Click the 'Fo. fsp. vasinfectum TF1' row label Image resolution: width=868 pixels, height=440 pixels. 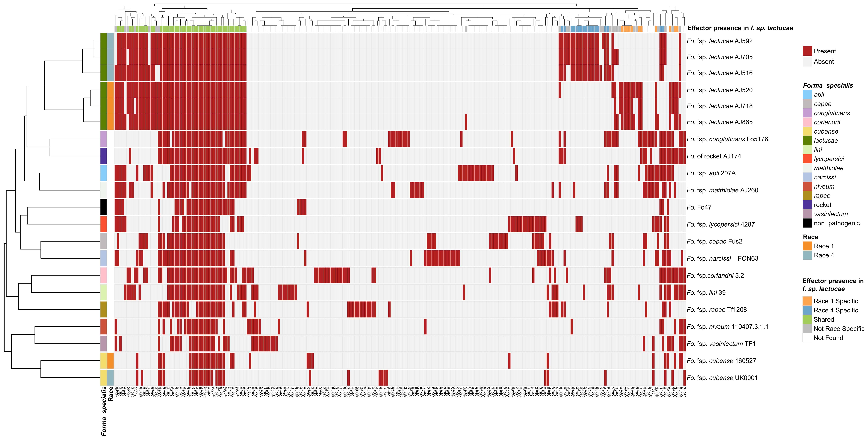[721, 344]
